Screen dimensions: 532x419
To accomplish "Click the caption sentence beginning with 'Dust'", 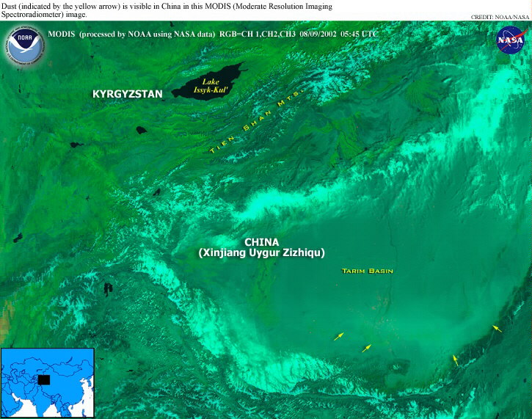I will pos(167,10).
